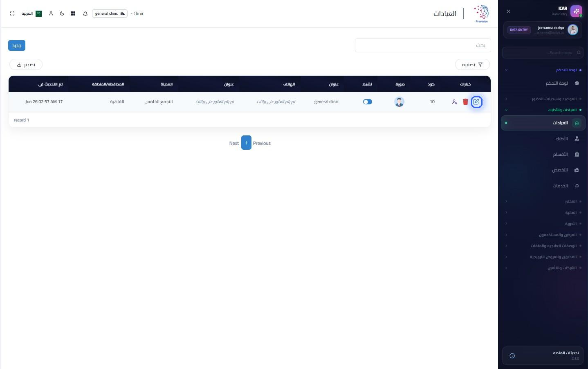
Task: Open notifications bell icon
Action: 85,13
